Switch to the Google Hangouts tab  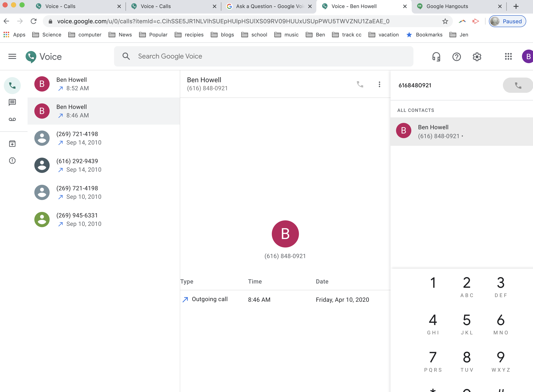[x=447, y=6]
